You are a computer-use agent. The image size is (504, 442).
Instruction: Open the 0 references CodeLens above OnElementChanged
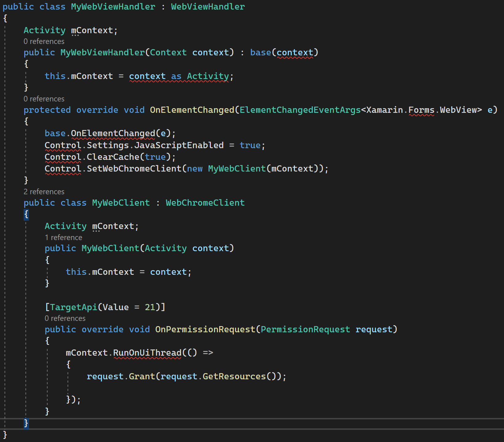pos(44,99)
